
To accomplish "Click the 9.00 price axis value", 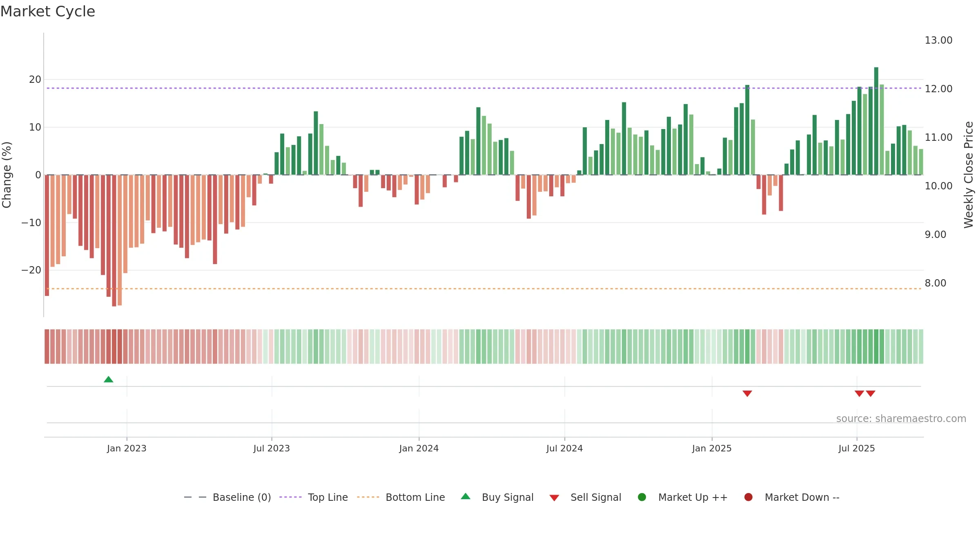I will click(935, 234).
